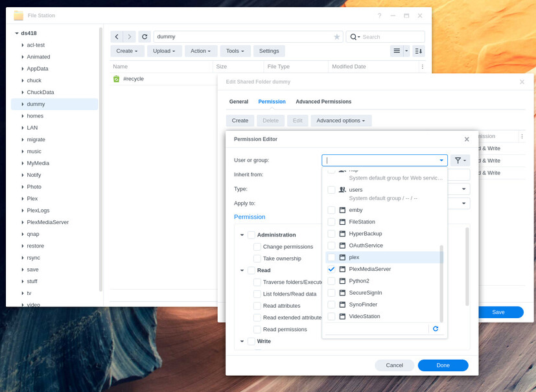This screenshot has width=536, height=392.
Task: Select the dummy folder in sidebar
Action: pyautogui.click(x=54, y=104)
